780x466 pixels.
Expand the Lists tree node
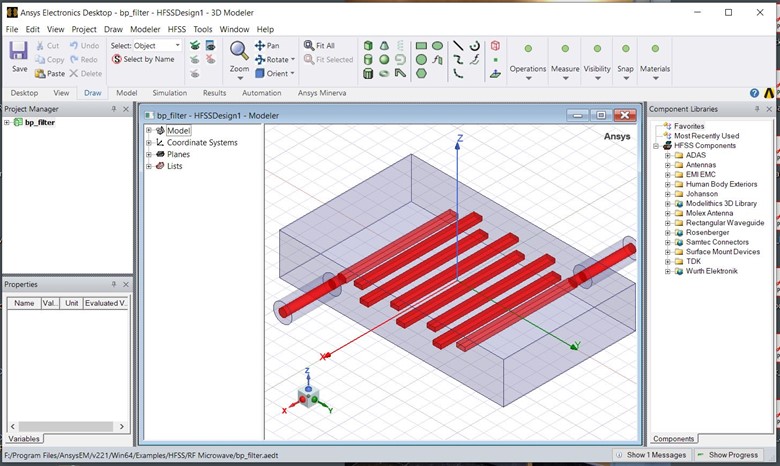pos(148,166)
